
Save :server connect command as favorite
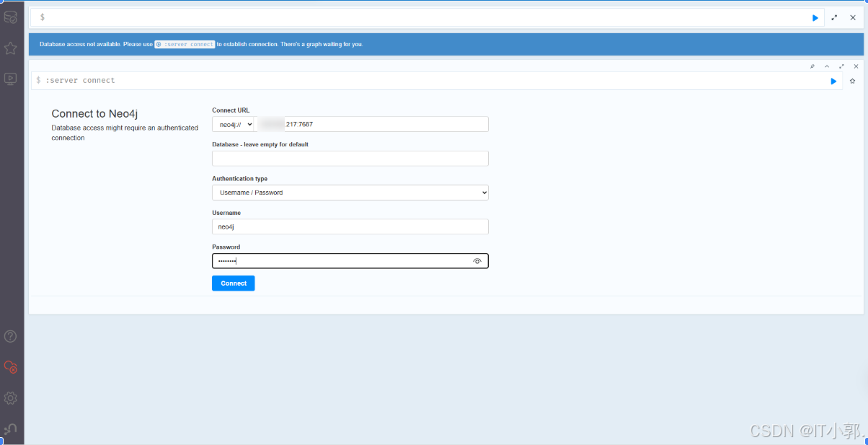point(853,81)
